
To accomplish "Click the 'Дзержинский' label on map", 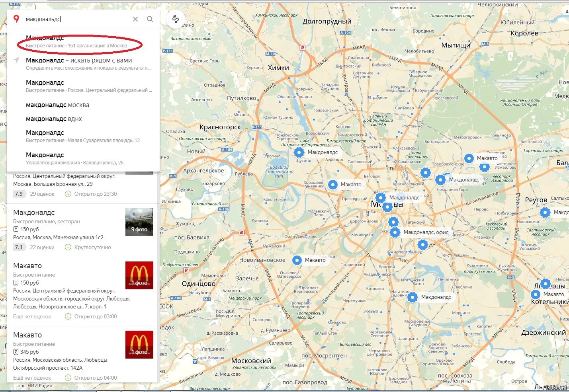I will 544,332.
